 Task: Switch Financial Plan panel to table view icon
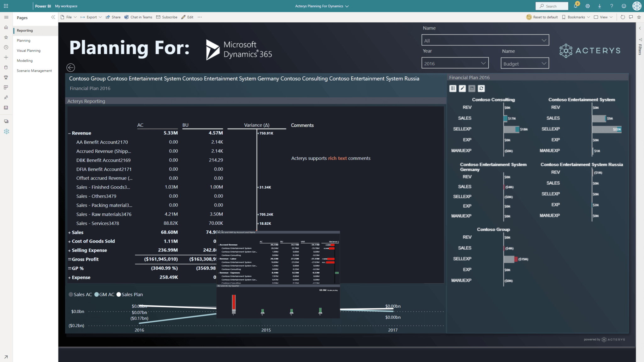tap(452, 88)
